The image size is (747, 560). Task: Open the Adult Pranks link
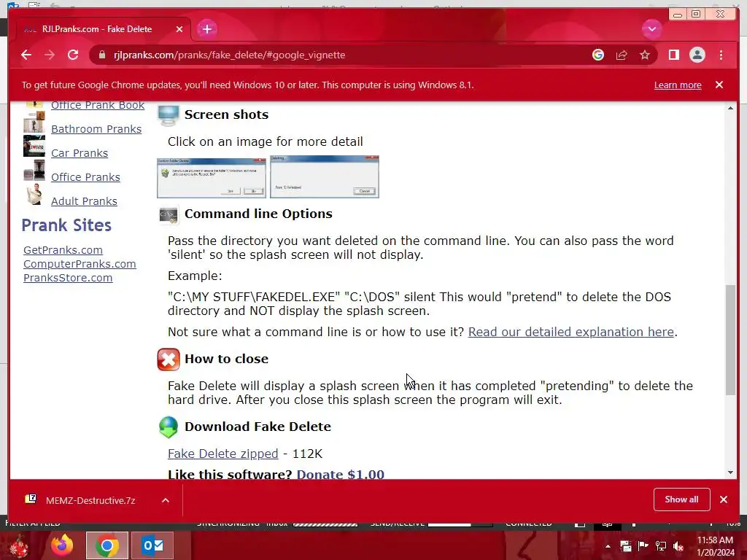coord(85,201)
